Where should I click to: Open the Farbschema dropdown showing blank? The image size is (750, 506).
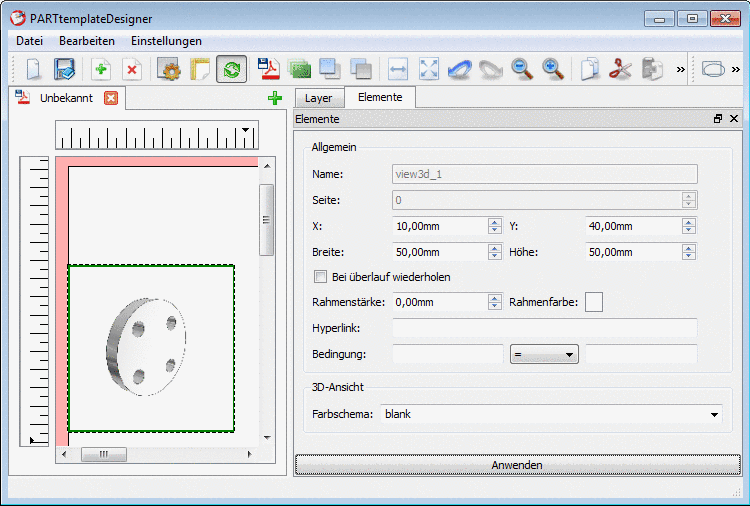551,414
